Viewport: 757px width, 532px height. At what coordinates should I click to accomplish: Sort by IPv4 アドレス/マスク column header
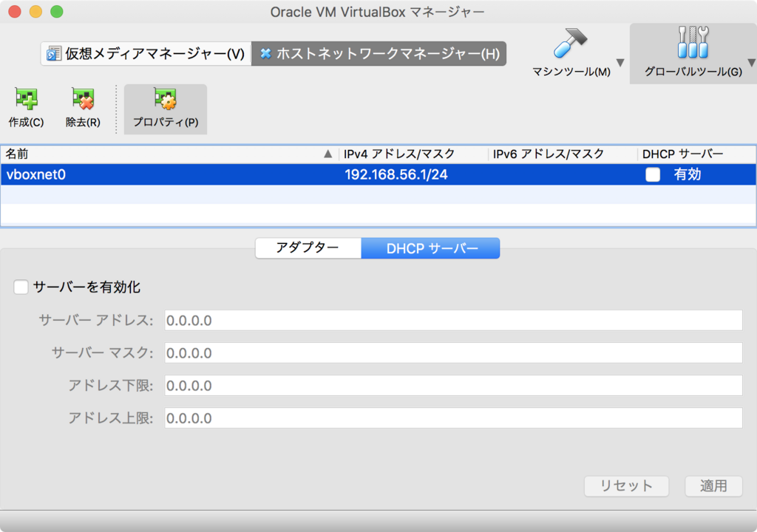[x=413, y=154]
